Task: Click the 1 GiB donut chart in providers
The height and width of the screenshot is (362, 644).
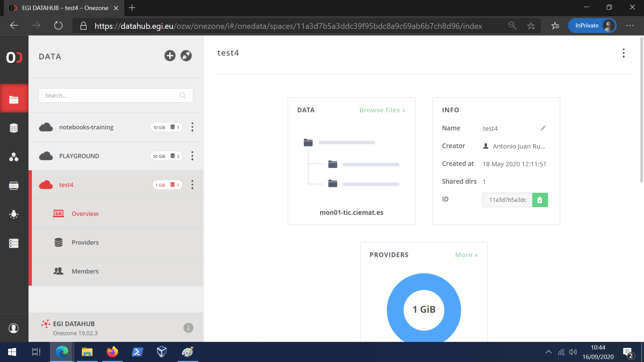Action: pos(424,309)
